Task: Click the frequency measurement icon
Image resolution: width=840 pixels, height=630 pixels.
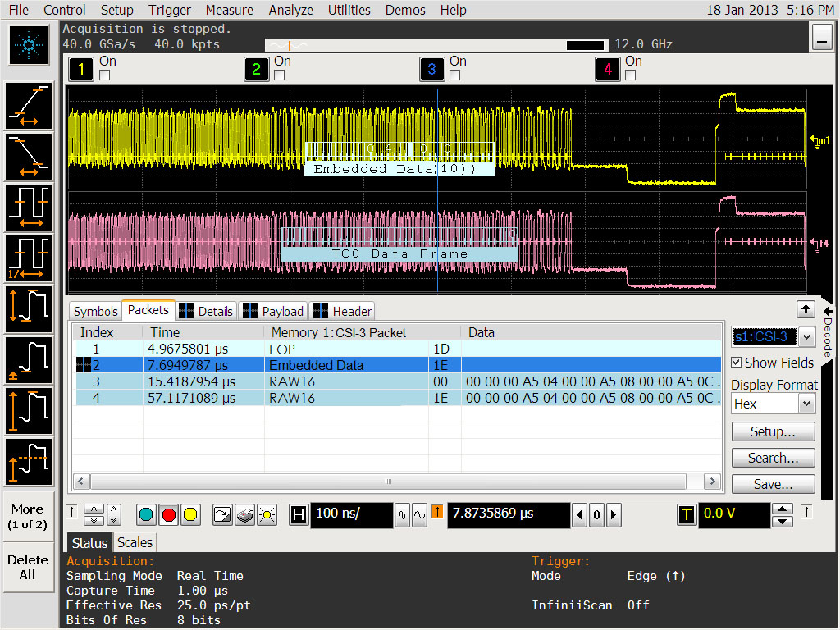Action: click(x=30, y=258)
